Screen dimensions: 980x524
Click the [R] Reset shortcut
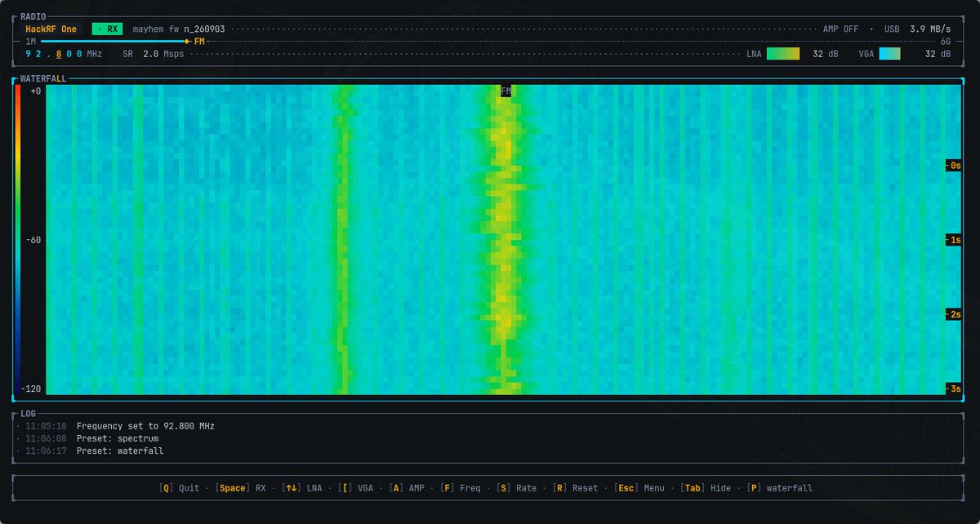click(x=576, y=488)
